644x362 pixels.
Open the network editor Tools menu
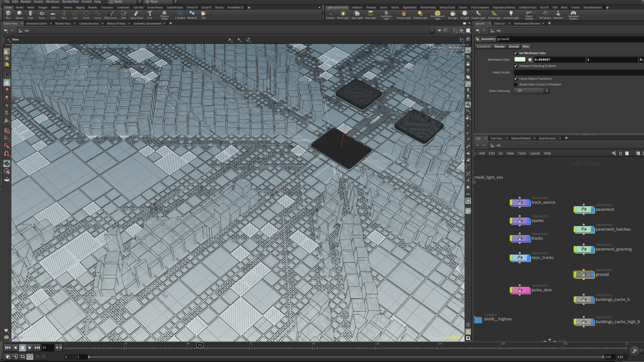[522, 153]
